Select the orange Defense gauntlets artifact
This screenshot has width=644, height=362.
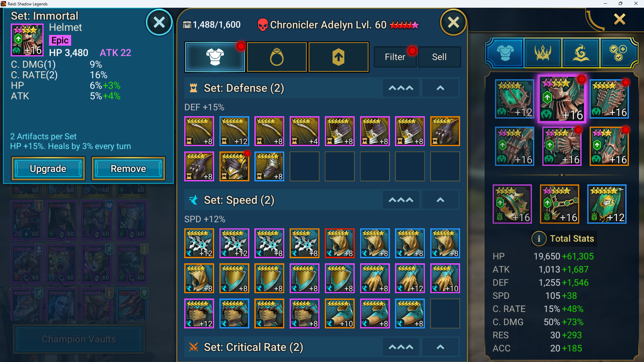click(445, 131)
